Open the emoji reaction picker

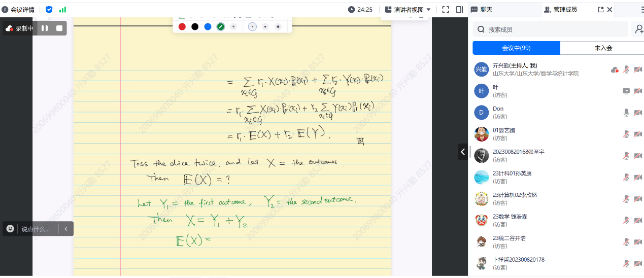click(10, 229)
